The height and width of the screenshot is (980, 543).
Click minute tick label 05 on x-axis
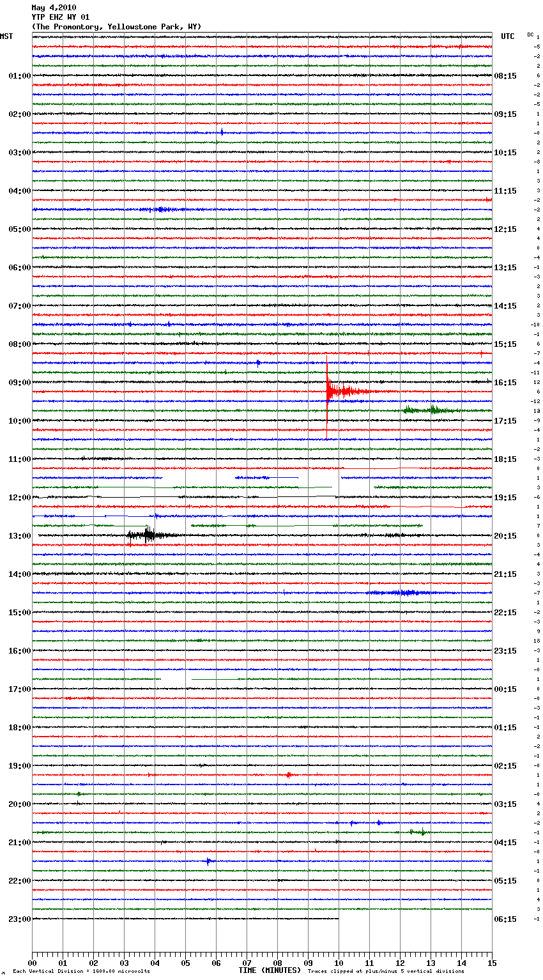point(185,963)
